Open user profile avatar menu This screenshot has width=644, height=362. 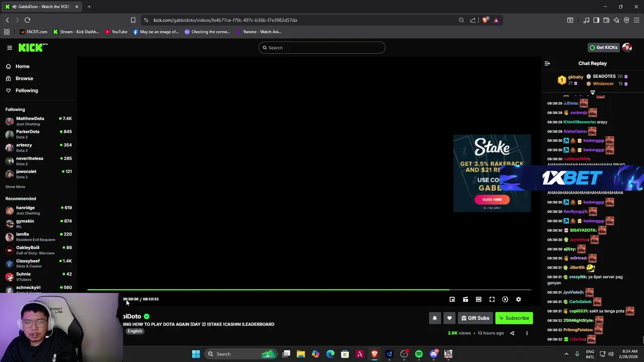tap(627, 48)
